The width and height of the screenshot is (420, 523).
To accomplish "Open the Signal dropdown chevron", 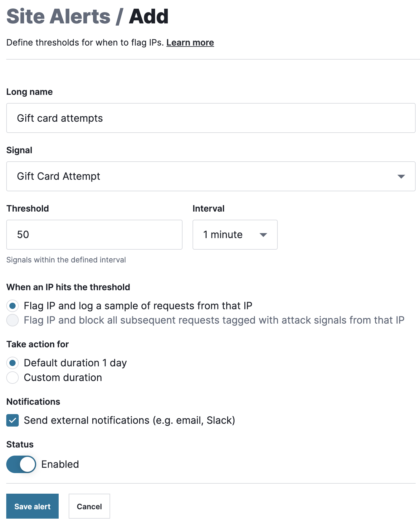I will pyautogui.click(x=402, y=176).
